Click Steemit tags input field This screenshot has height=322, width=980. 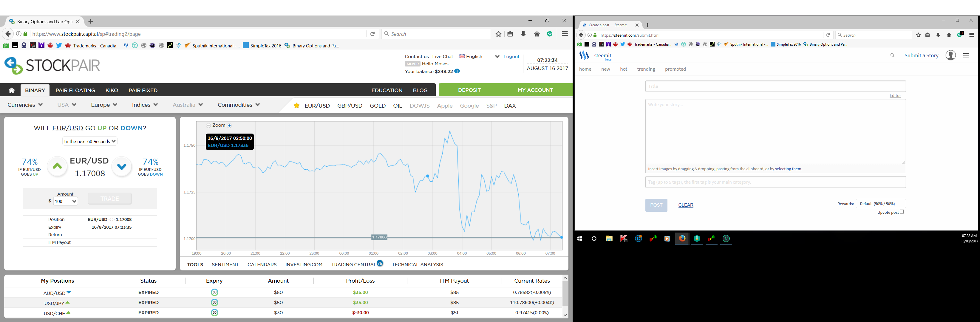coord(775,182)
